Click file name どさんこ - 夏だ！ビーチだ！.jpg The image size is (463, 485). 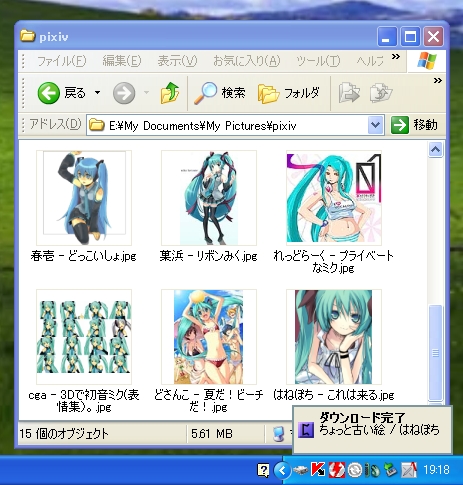(x=208, y=401)
